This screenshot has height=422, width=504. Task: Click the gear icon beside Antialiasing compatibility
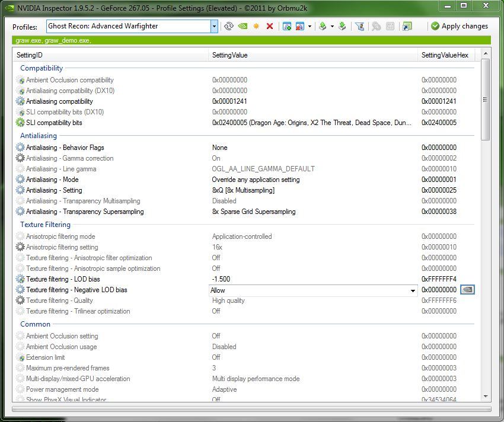[x=20, y=101]
